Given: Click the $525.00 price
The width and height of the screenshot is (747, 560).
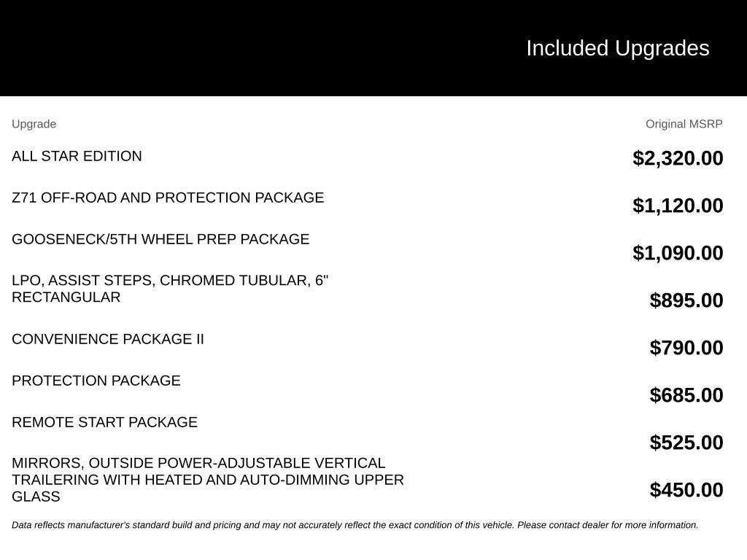Looking at the screenshot, I should point(686,443).
